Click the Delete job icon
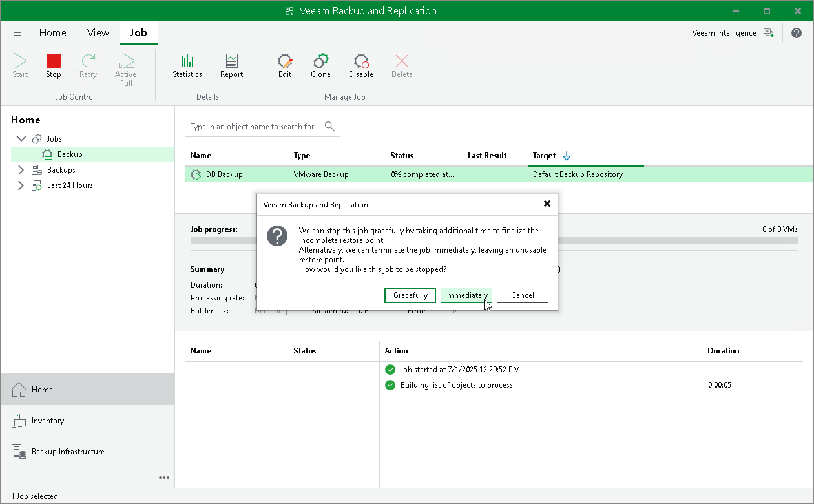 (x=402, y=61)
